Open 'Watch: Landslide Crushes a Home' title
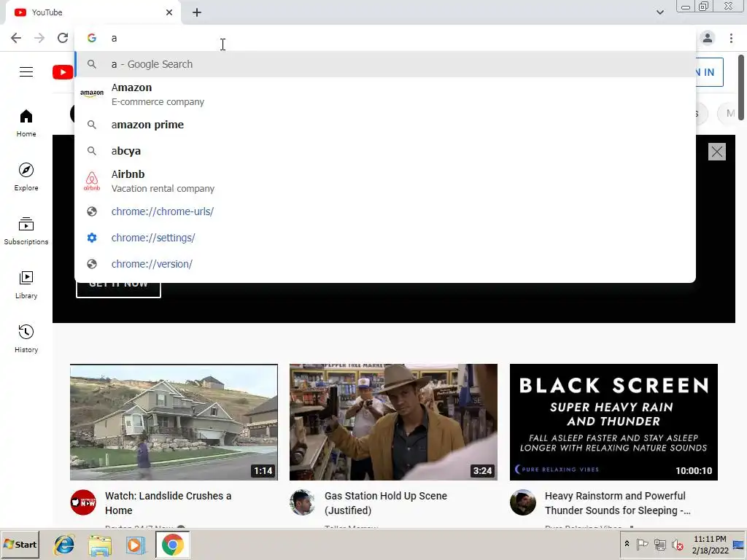The width and height of the screenshot is (747, 560). (x=169, y=503)
